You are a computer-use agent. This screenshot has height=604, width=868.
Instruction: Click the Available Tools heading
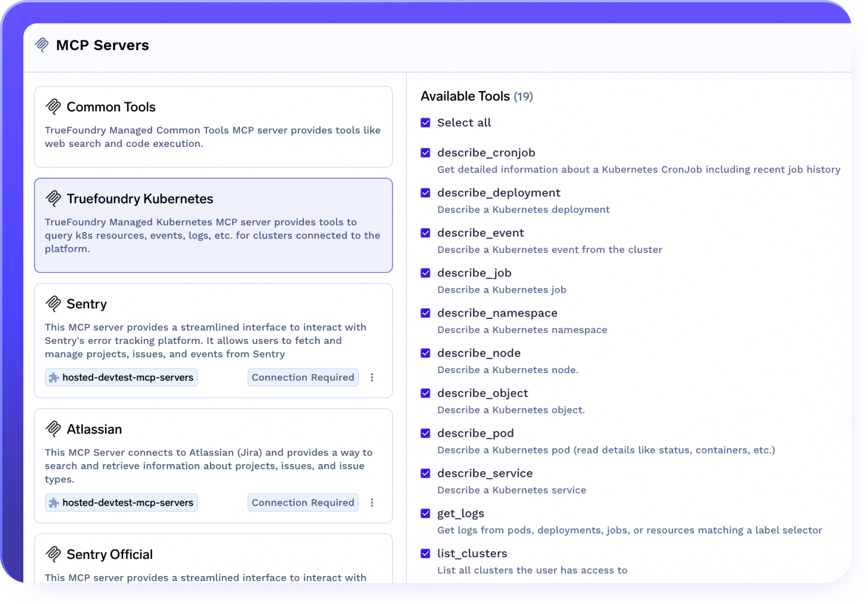466,96
